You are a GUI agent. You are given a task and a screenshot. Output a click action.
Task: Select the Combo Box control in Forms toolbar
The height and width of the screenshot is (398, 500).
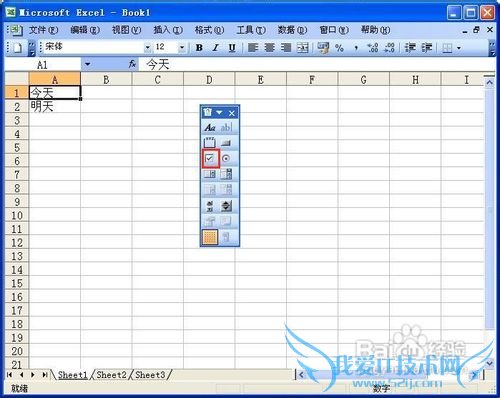click(x=226, y=174)
